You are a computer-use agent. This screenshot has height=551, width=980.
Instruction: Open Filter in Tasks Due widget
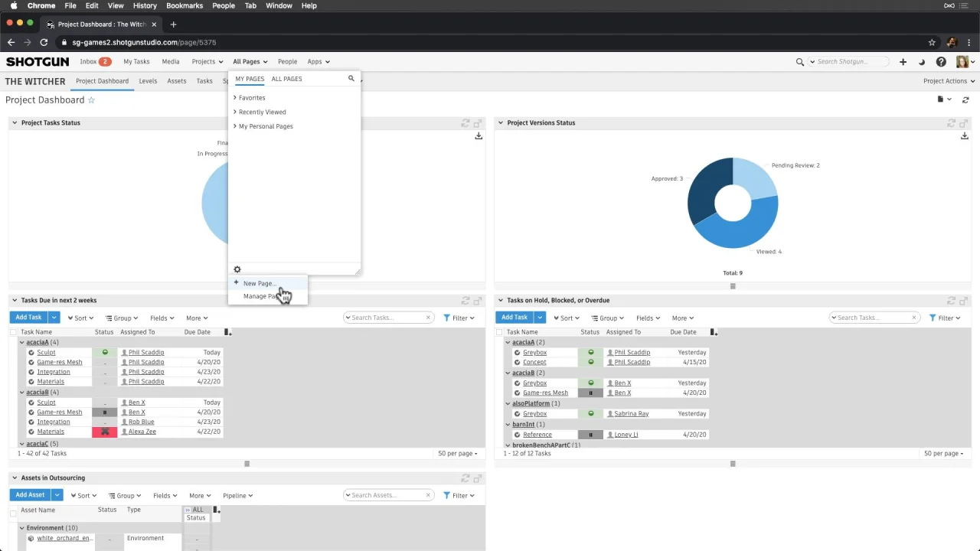click(459, 318)
